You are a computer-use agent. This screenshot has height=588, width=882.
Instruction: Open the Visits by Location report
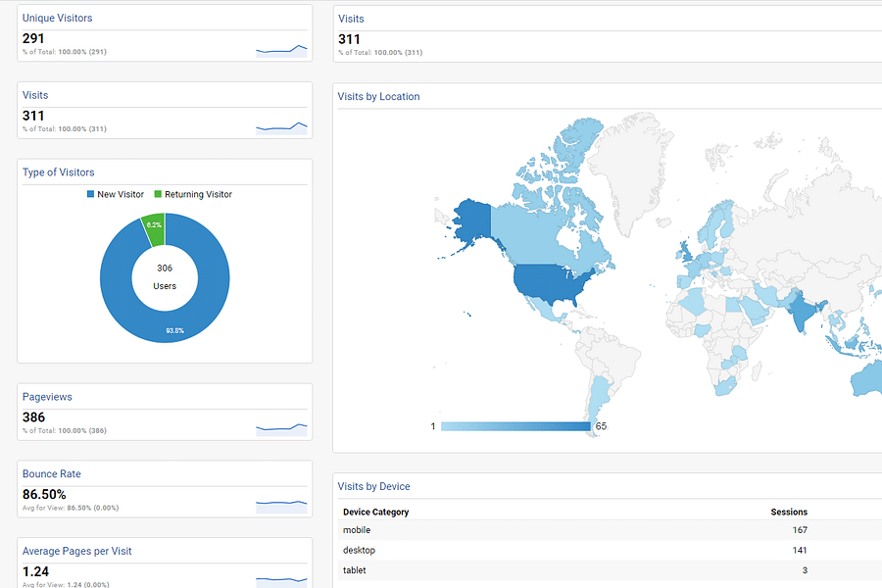coord(378,96)
